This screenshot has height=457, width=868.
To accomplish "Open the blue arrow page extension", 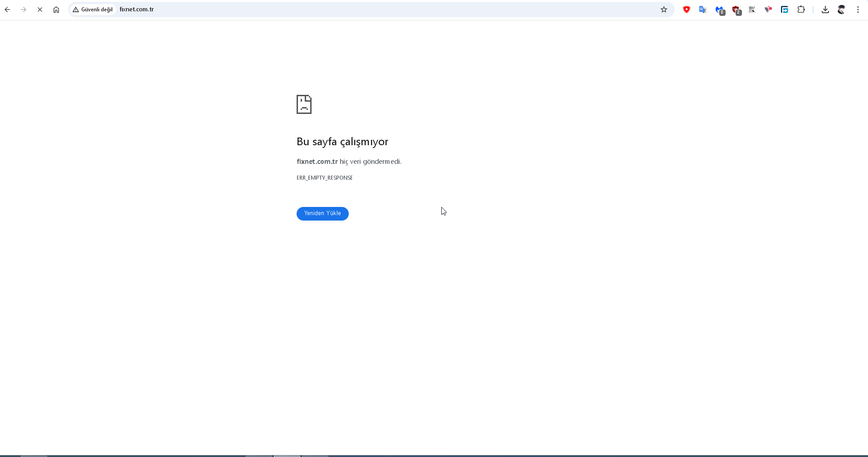I will (x=785, y=10).
